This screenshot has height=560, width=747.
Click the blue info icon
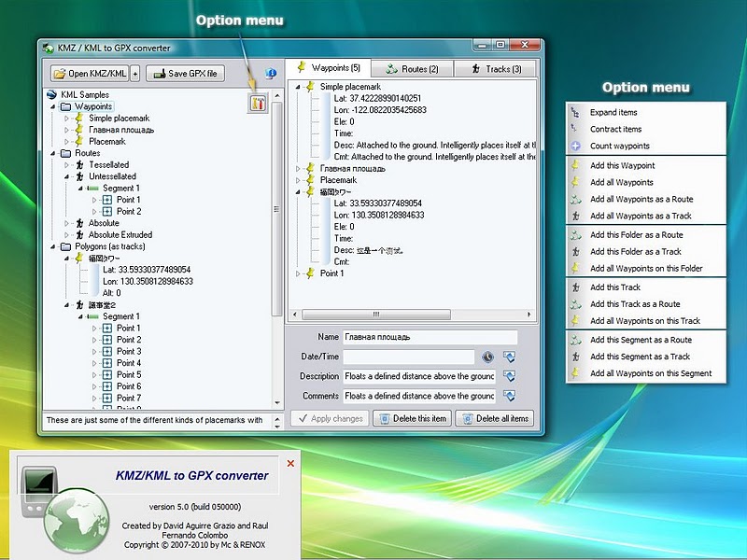click(x=271, y=74)
